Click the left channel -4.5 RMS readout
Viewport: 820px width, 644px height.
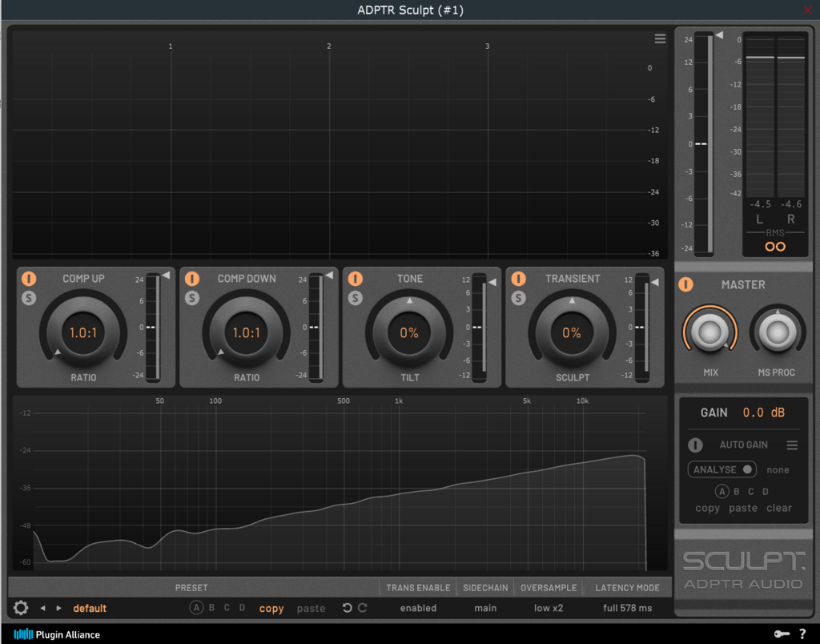[760, 204]
